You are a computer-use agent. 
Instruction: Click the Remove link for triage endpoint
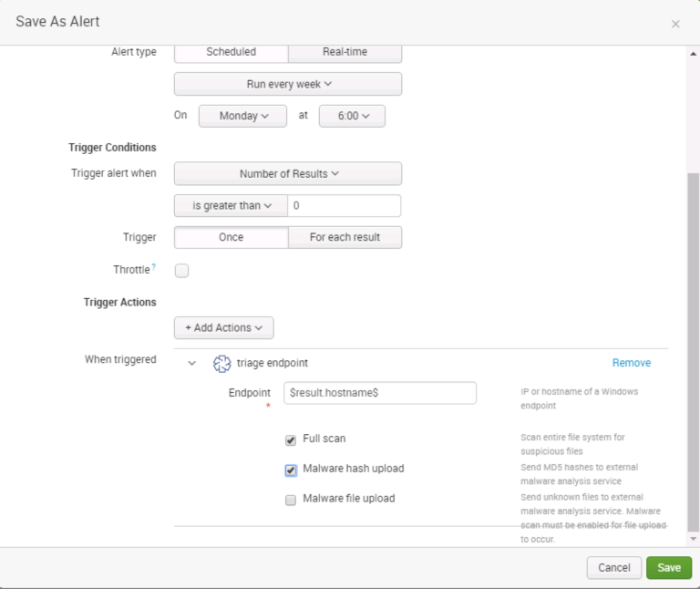coord(631,363)
